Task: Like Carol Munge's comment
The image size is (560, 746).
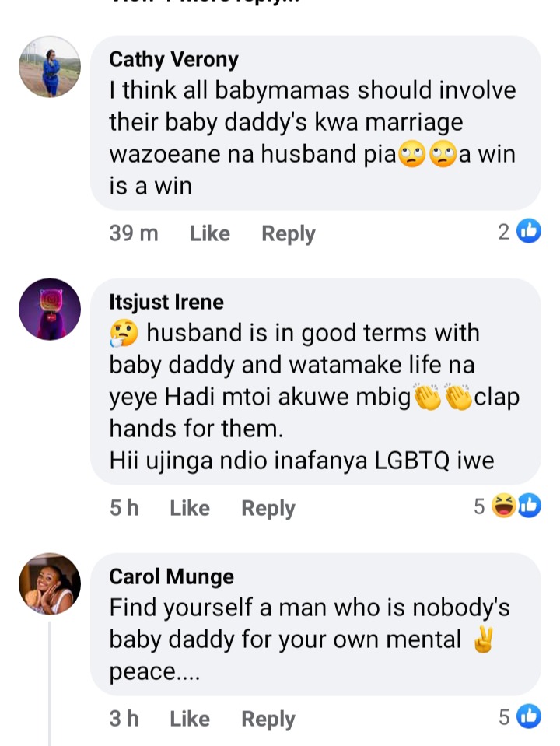Action: (x=190, y=719)
